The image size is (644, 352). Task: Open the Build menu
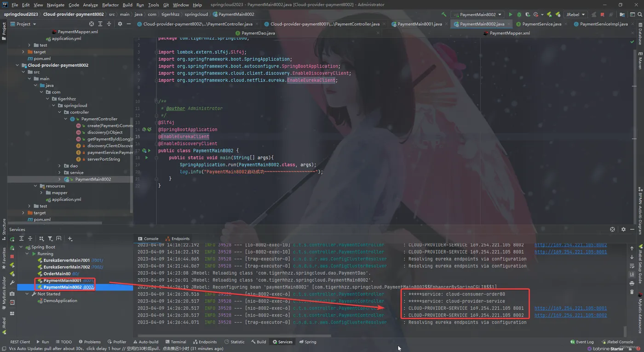pos(127,5)
